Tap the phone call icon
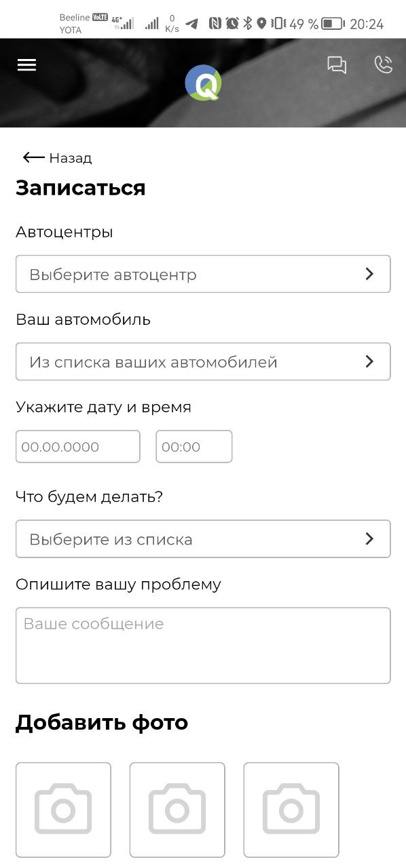The width and height of the screenshot is (406, 868). point(384,64)
